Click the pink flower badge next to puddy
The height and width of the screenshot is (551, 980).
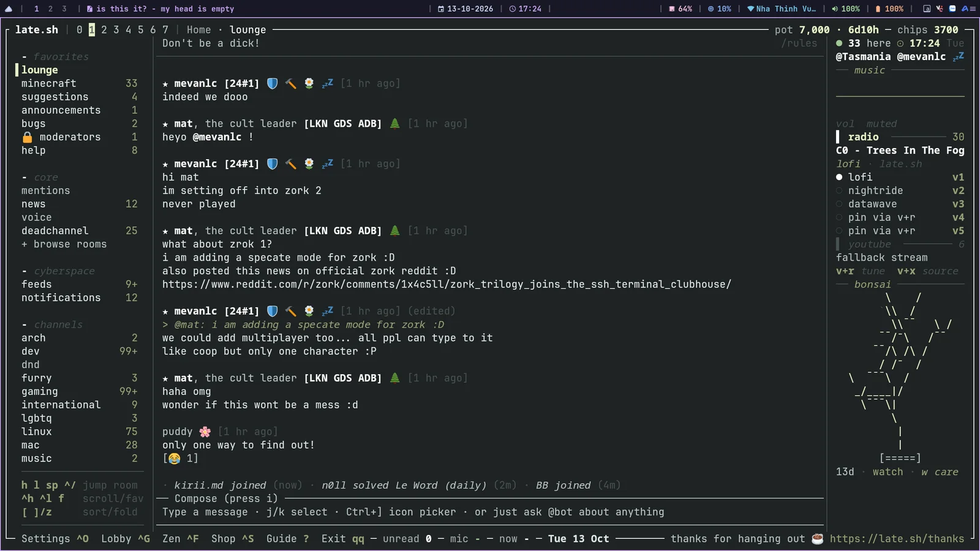[x=205, y=432]
